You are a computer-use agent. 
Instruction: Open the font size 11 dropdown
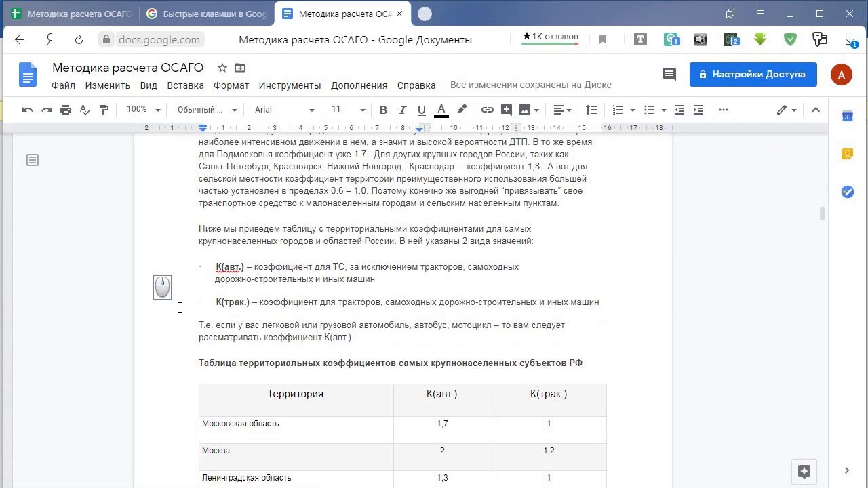348,110
